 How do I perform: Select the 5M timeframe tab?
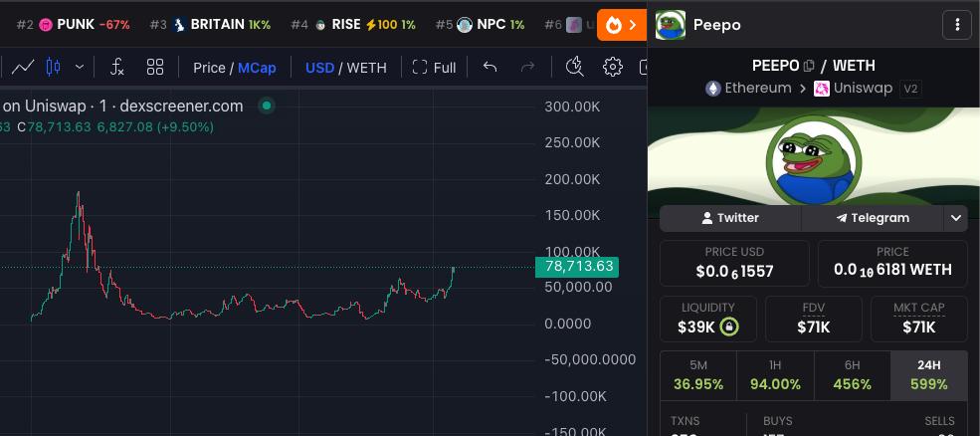click(698, 375)
